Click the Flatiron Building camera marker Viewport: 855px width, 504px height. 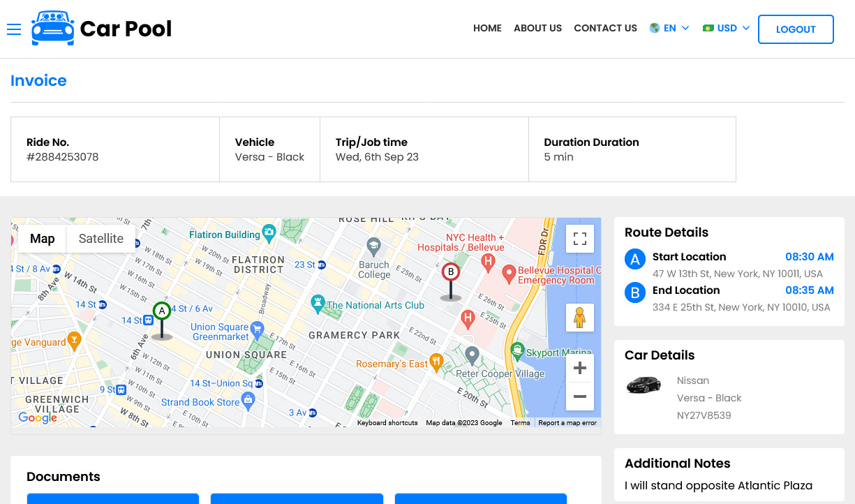pos(269,232)
